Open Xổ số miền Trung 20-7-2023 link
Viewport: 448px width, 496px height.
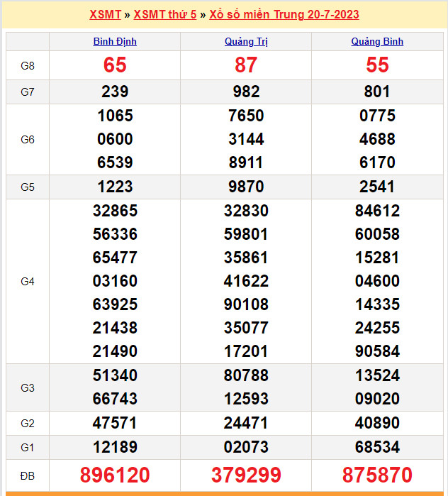pos(284,14)
